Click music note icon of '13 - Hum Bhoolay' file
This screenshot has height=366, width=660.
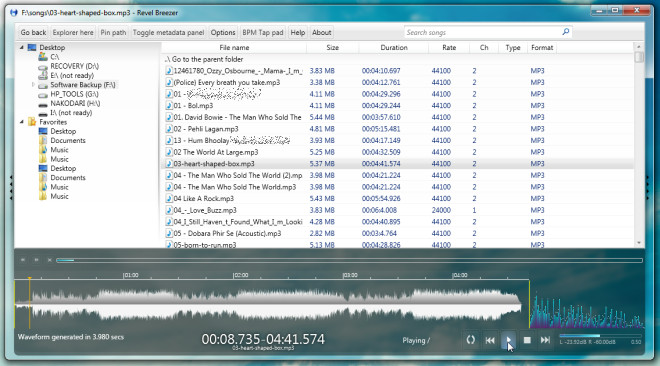click(168, 141)
